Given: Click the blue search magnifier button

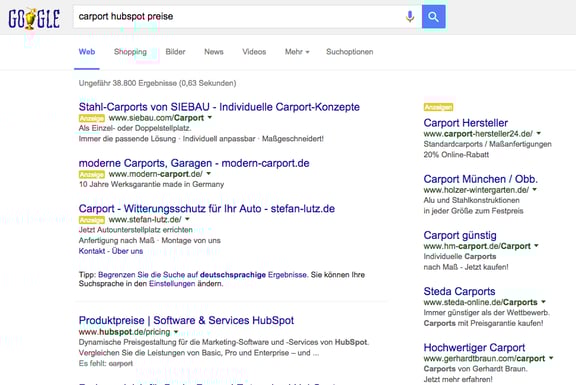Looking at the screenshot, I should click(x=433, y=17).
